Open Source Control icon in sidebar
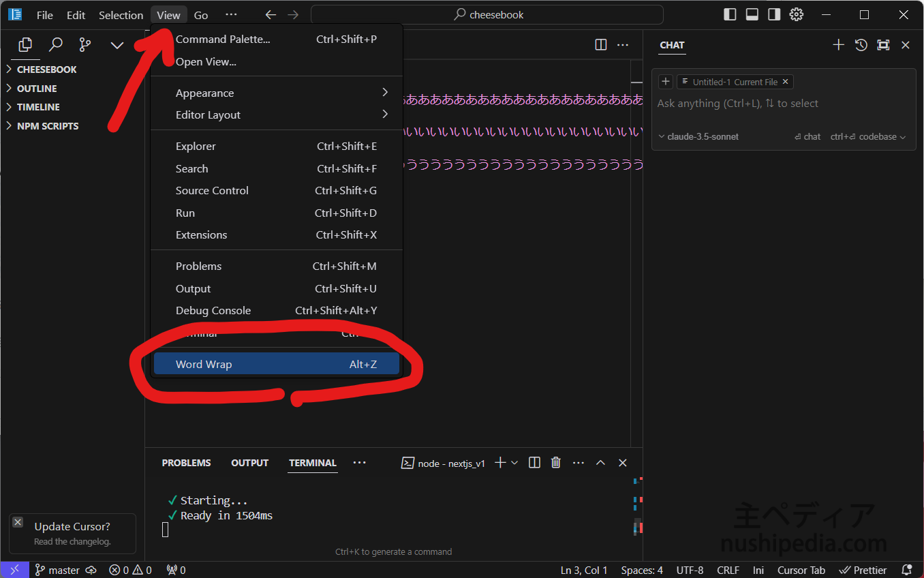The image size is (924, 578). coord(85,45)
